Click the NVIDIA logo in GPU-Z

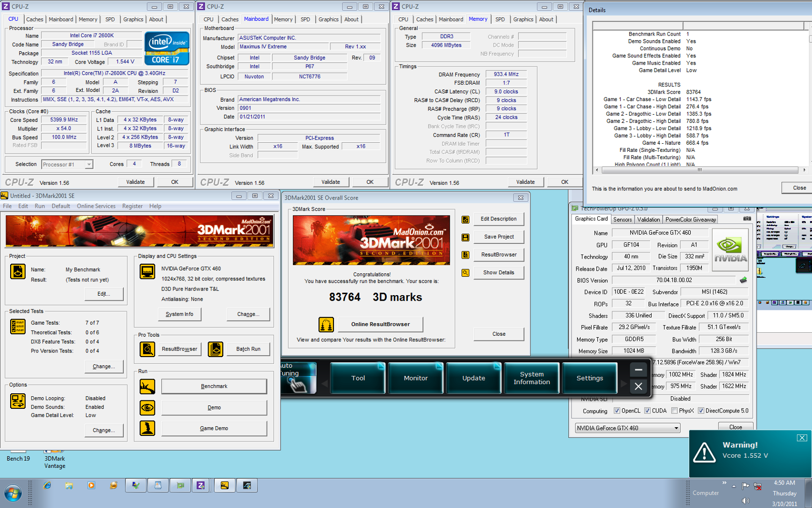click(x=730, y=250)
